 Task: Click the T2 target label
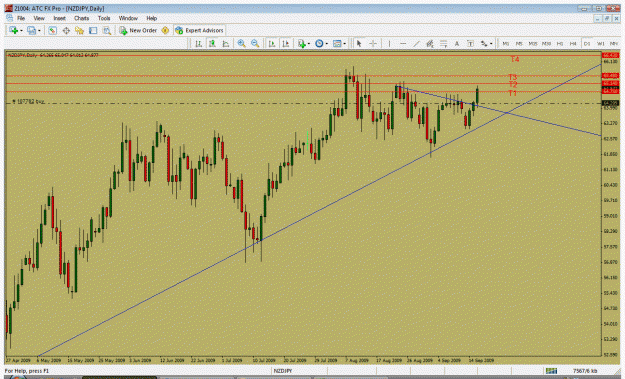(x=513, y=84)
